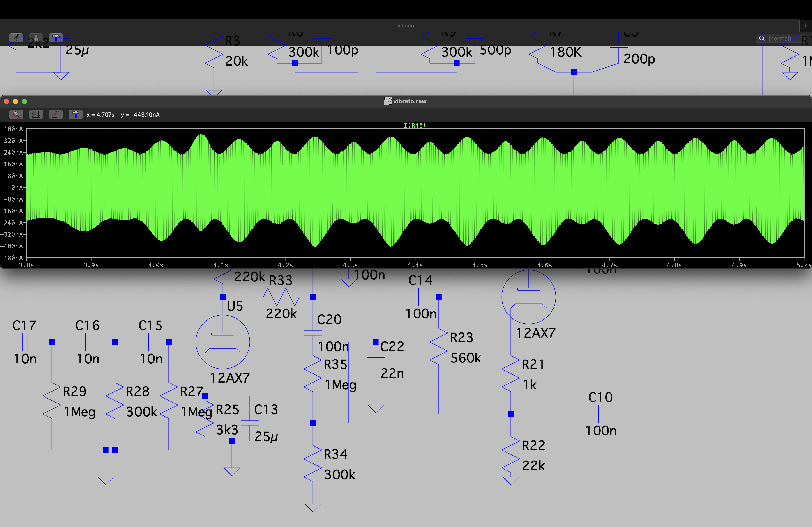
Task: Click the R35 resistor label
Action: (x=335, y=364)
